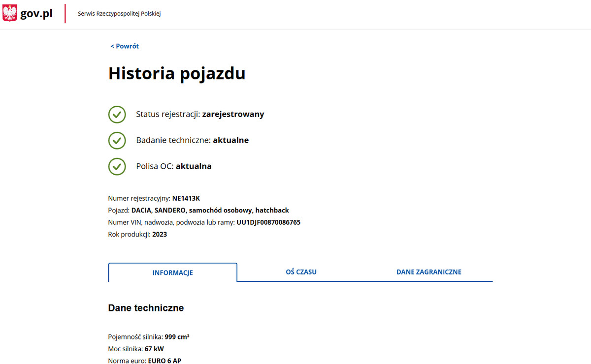
Task: Click the engine capacity value 999 cm³
Action: (177, 337)
